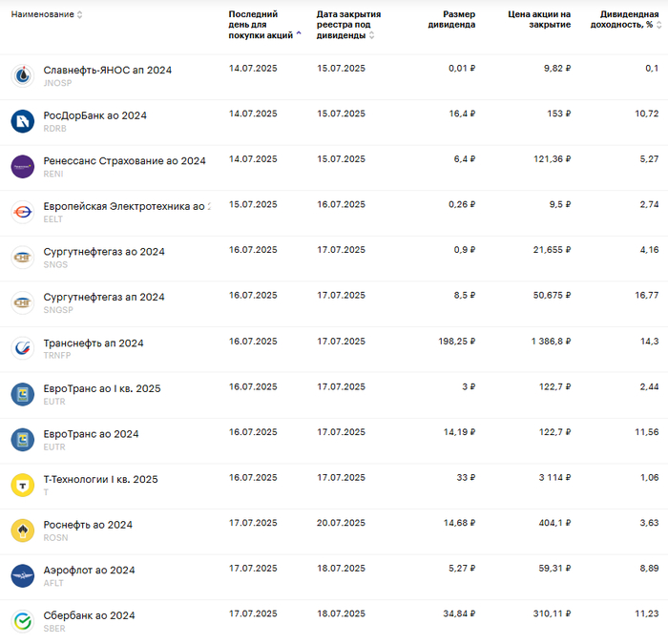This screenshot has height=644, width=668.
Task: Open ЕвроТранс ао I кв. 2025 link
Action: [102, 388]
